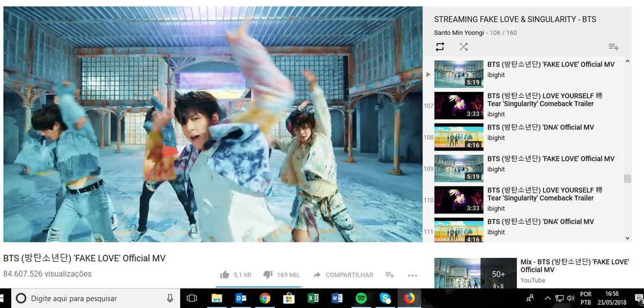Image resolution: width=644 pixels, height=308 pixels.
Task: Select playlist item 109 FAKE LOVE title
Action: (551, 159)
